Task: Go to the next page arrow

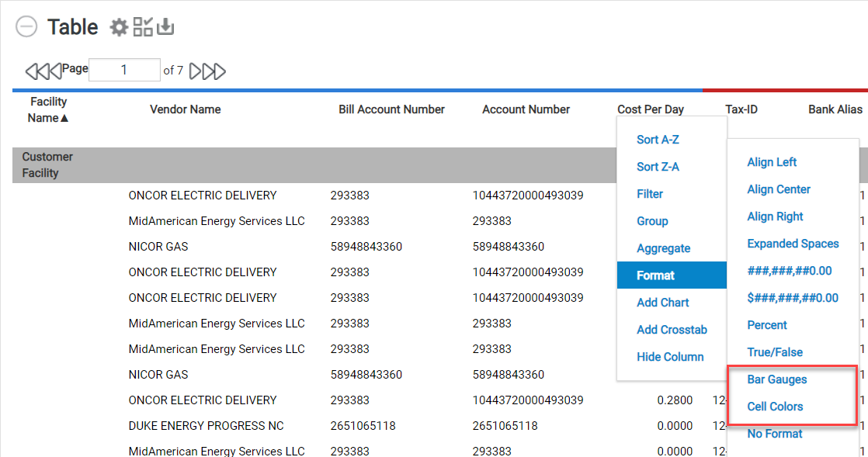Action: pos(195,71)
